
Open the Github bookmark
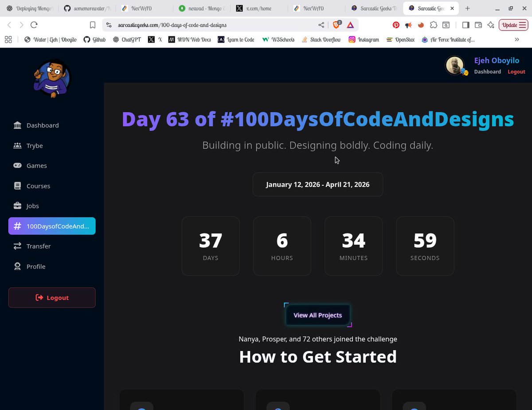[x=95, y=39]
